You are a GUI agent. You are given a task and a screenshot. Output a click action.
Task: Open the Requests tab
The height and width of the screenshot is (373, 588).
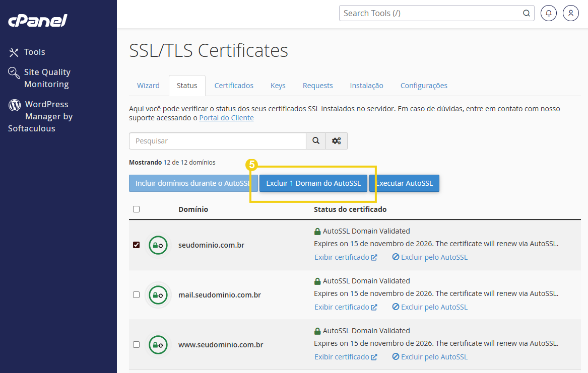pyautogui.click(x=317, y=86)
